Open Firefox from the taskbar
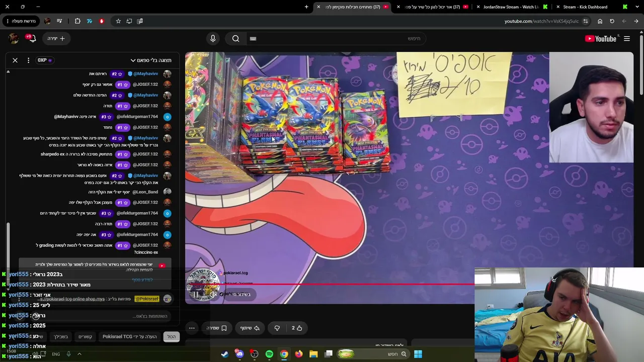The image size is (644, 362). click(x=299, y=354)
